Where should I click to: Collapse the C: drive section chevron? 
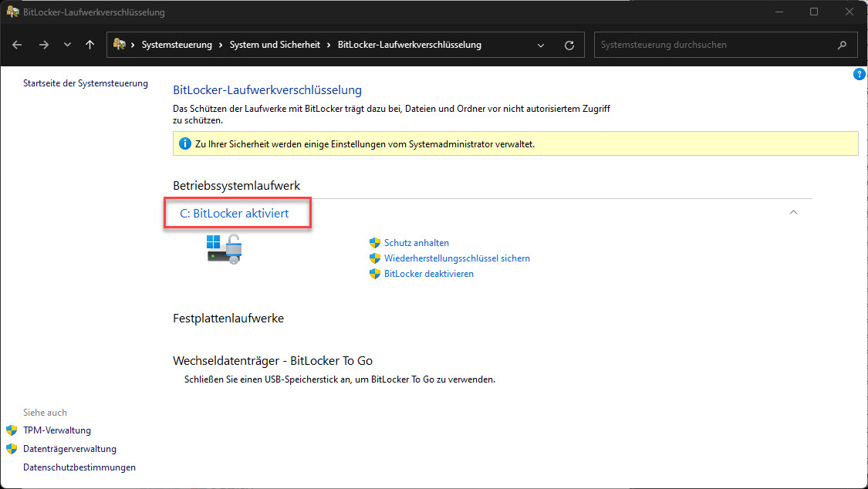pos(793,213)
